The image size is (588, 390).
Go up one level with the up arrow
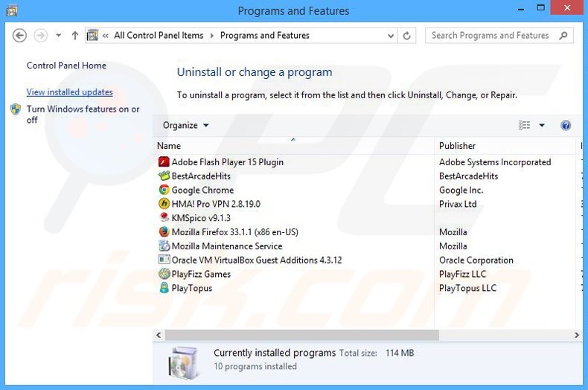[75, 36]
